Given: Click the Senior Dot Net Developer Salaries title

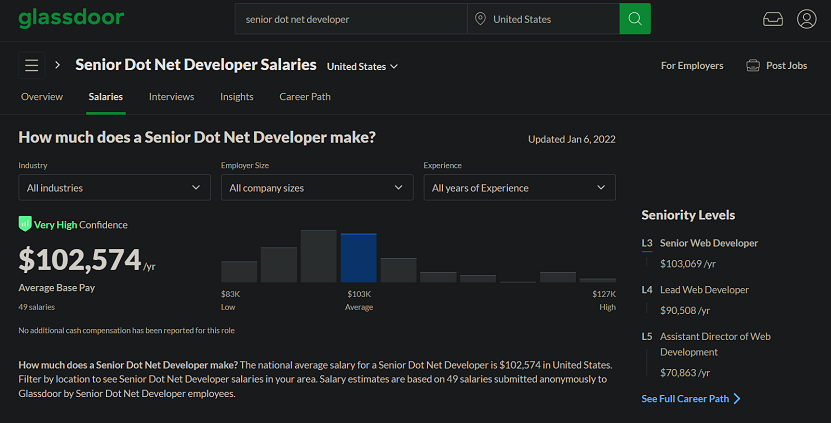Looking at the screenshot, I should [196, 65].
